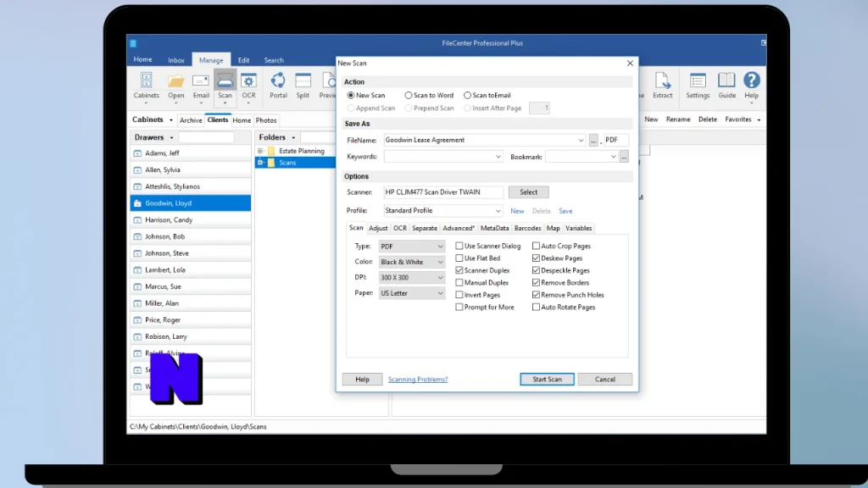This screenshot has height=488, width=868.
Task: Switch to the Home ribbon tab
Action: 142,59
